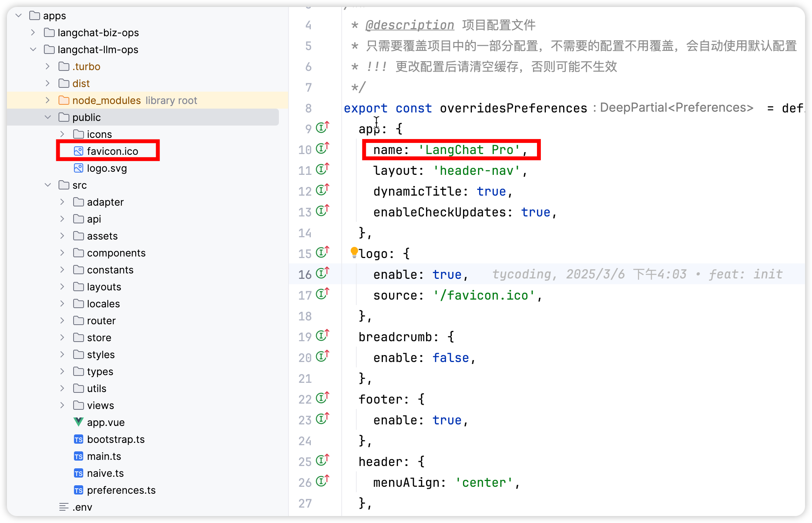
Task: Click the gutter icon on line 26
Action: (x=322, y=481)
